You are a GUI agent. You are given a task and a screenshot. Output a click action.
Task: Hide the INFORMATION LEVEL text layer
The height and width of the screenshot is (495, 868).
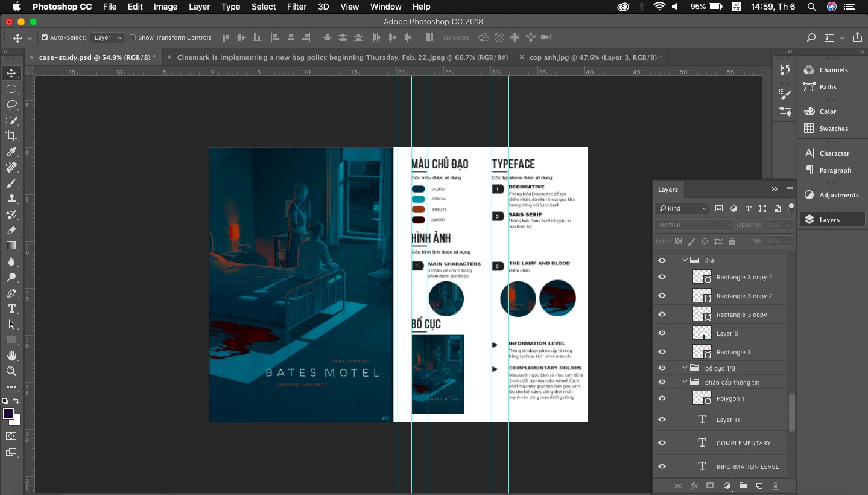662,467
